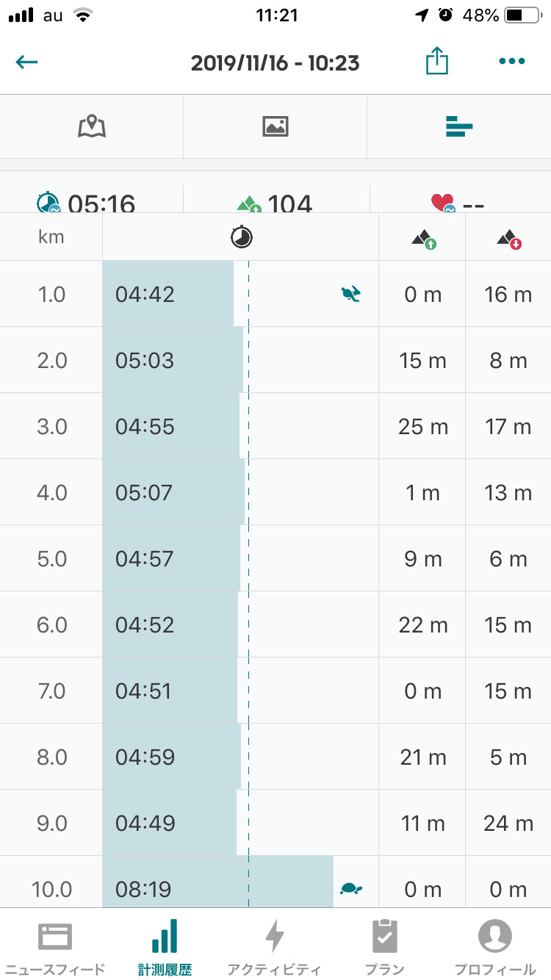The height and width of the screenshot is (980, 551).
Task: Go to the アクティビティ tab
Action: [274, 945]
